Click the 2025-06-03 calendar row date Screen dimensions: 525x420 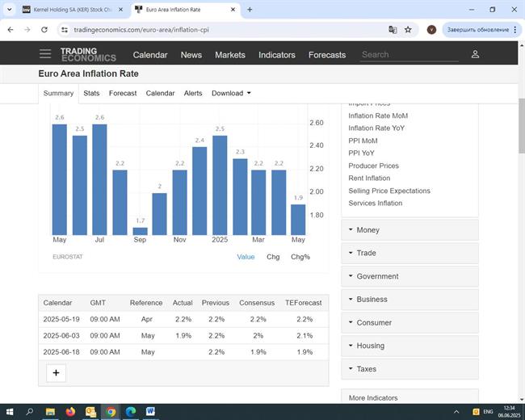coord(61,336)
